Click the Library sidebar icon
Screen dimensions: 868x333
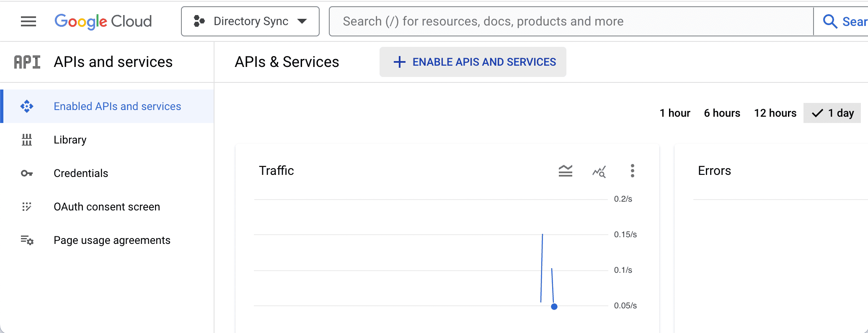[27, 140]
